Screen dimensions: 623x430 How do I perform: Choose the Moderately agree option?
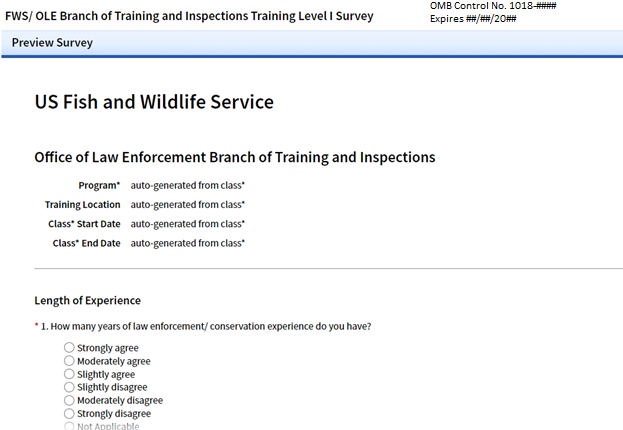point(69,361)
